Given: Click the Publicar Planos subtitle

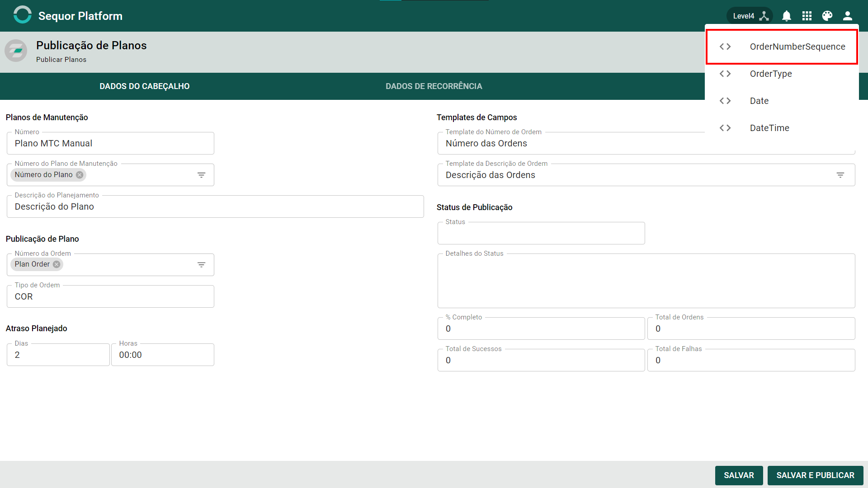Looking at the screenshot, I should coord(61,60).
